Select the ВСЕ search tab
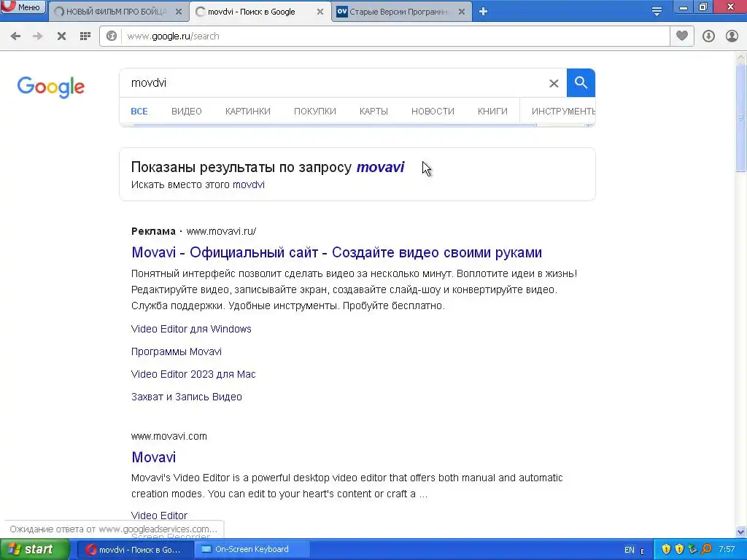 click(139, 112)
